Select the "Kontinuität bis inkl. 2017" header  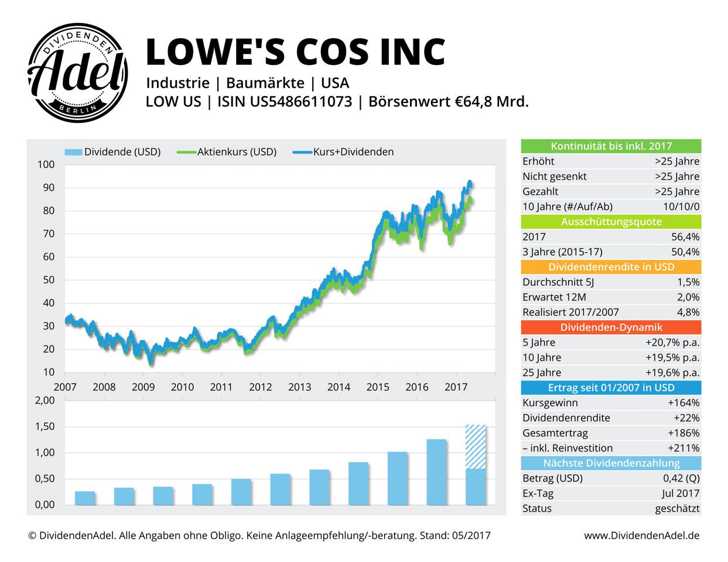[611, 146]
